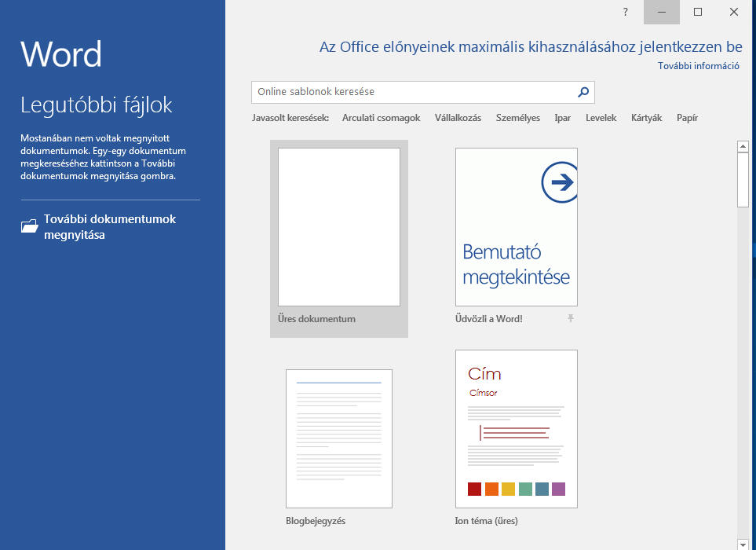The image size is (756, 550).
Task: Choose the Blogbejegyzés template
Action: coord(339,438)
